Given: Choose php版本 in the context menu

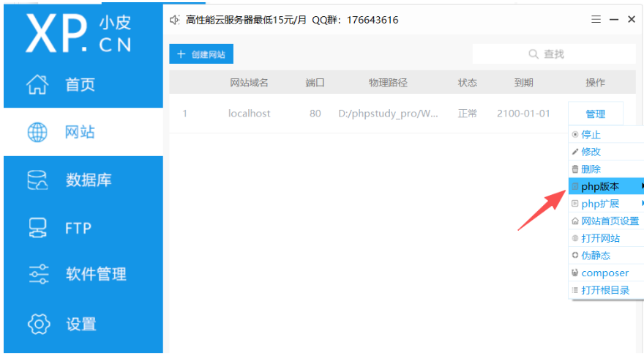Looking at the screenshot, I should coord(606,186).
